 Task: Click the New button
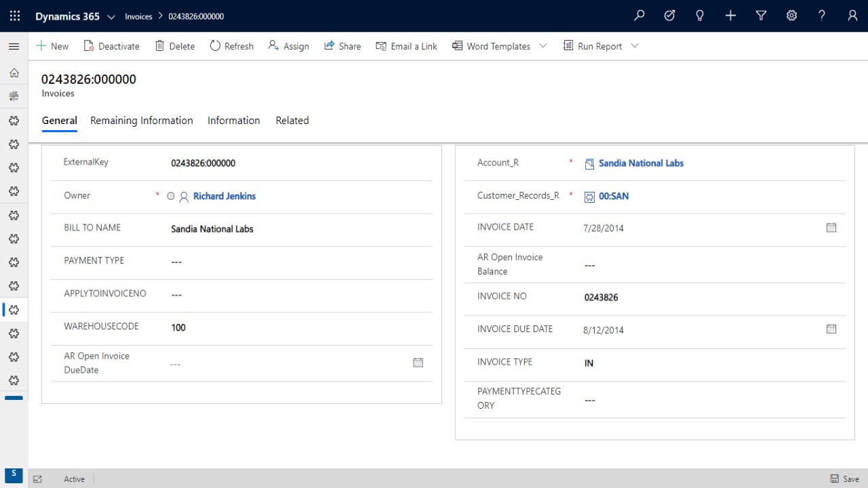[52, 46]
